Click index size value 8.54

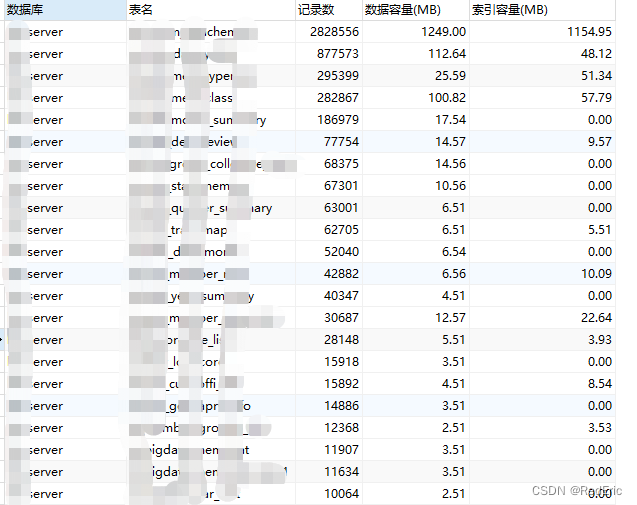600,384
